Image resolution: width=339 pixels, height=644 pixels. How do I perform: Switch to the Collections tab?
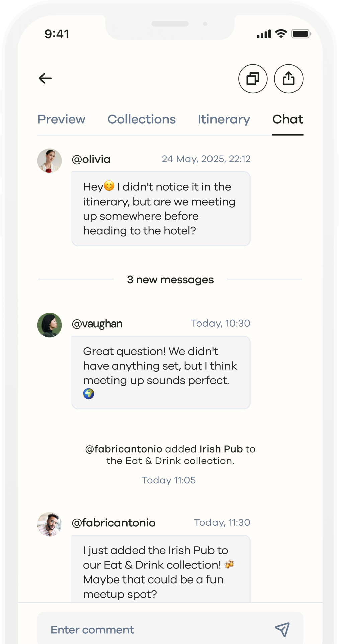(x=142, y=119)
